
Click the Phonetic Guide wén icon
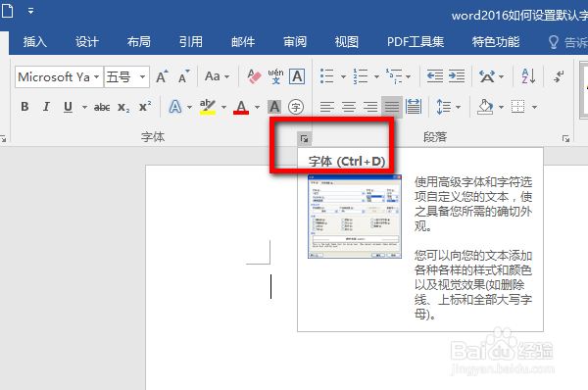pyautogui.click(x=275, y=76)
